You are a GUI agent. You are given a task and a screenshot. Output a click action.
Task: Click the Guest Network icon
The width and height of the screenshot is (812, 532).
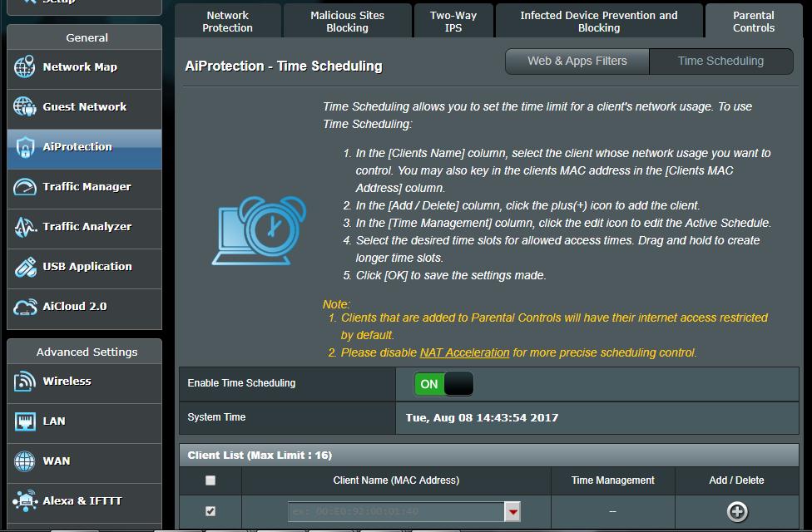(24, 106)
